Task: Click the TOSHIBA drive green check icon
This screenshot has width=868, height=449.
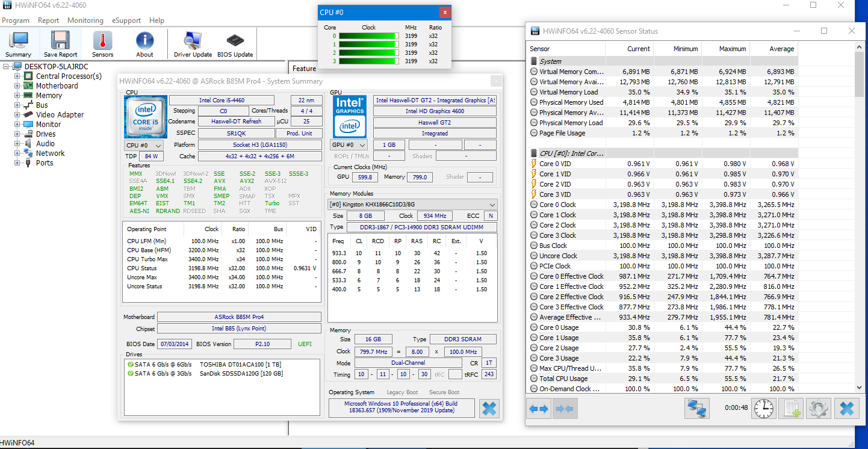Action: click(130, 365)
